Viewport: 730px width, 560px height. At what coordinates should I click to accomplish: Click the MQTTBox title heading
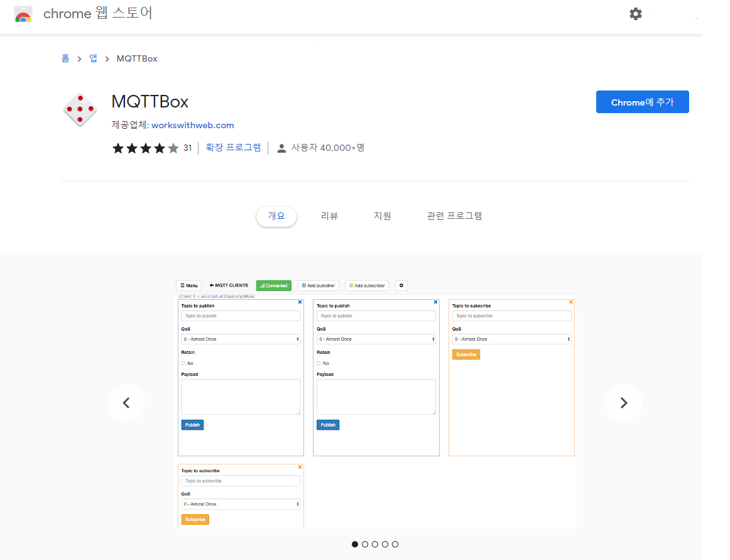coord(150,102)
